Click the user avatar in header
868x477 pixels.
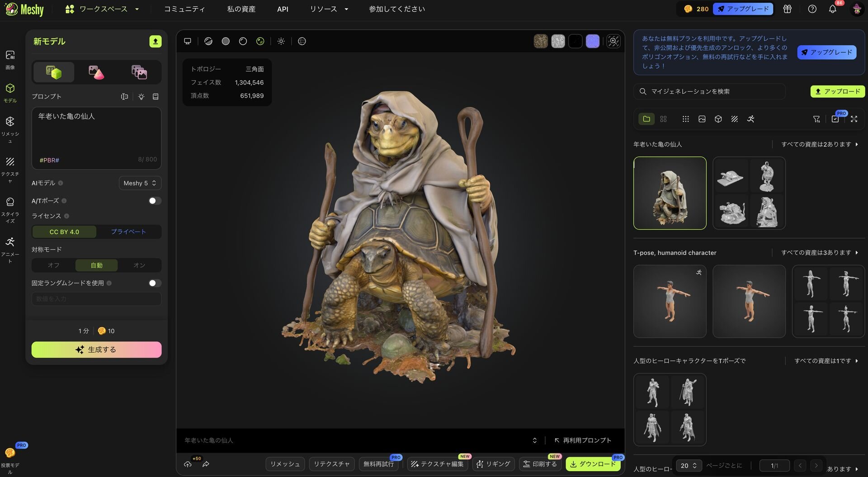pos(857,9)
